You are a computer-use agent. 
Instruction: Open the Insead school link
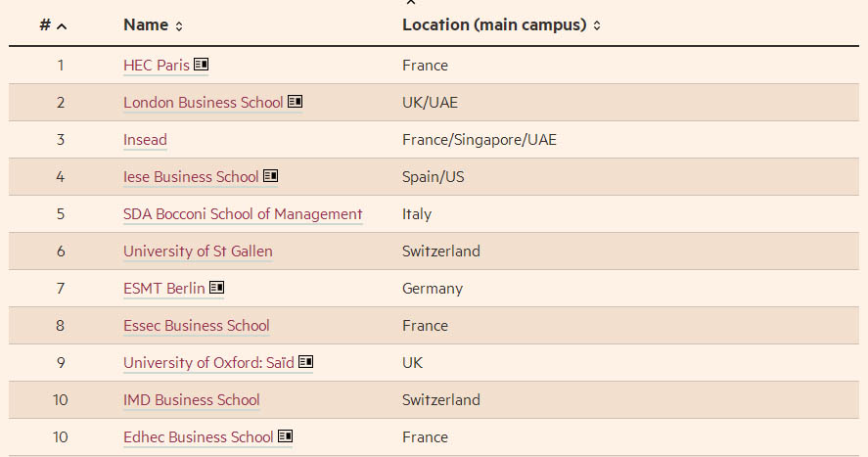(x=145, y=139)
